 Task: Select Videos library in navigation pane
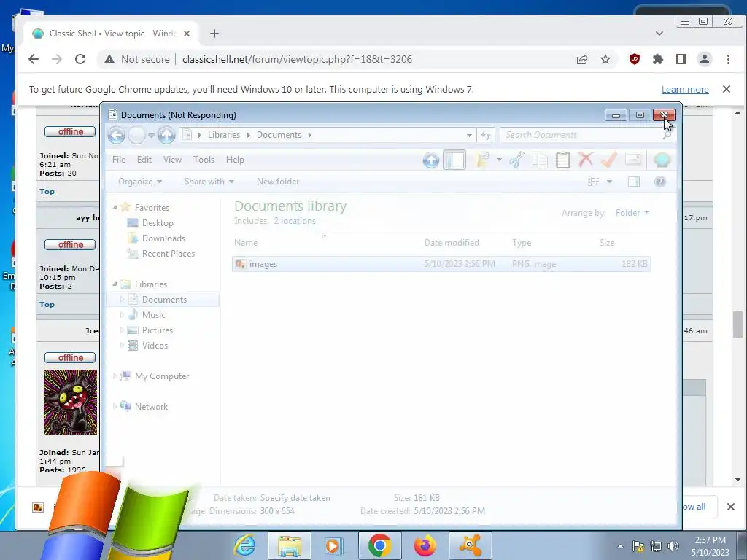155,345
